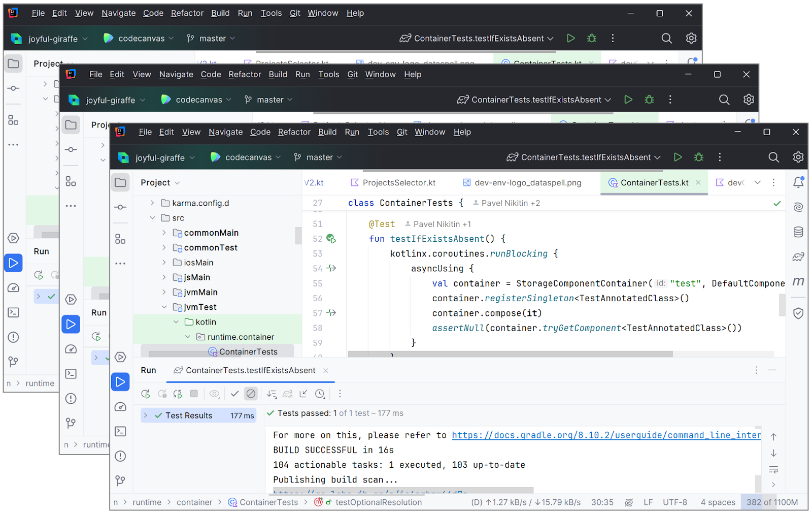The height and width of the screenshot is (514, 812).
Task: Change LF line separator in status bar
Action: click(x=648, y=502)
